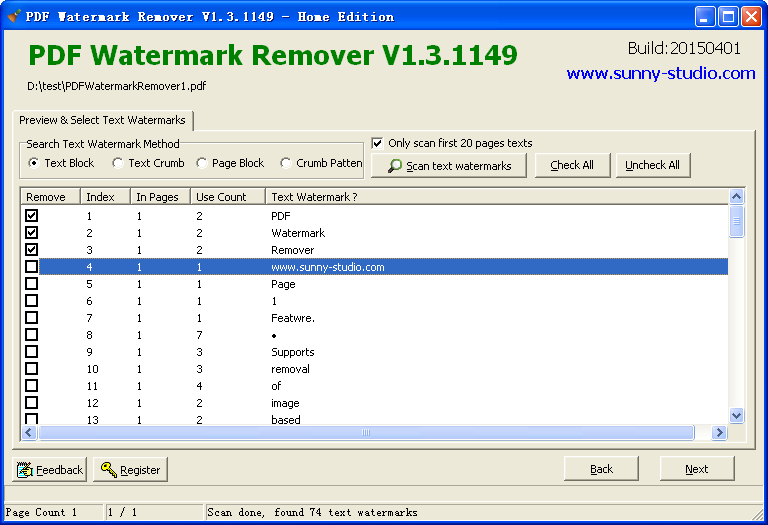Click the '1 / 1' page indicator
The image size is (768, 525).
tap(122, 512)
